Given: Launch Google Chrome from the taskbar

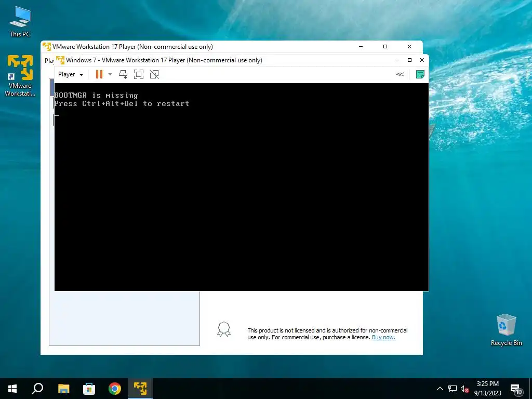Looking at the screenshot, I should click(x=115, y=389).
